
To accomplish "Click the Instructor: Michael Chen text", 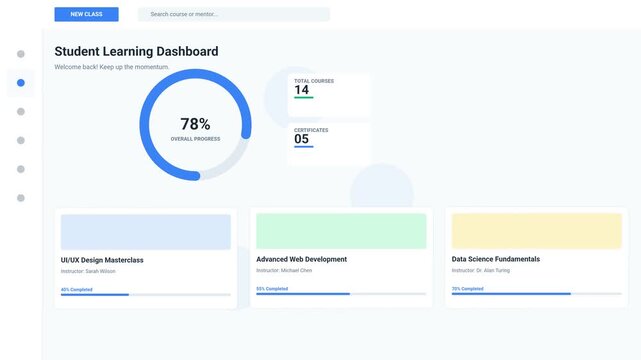I will pyautogui.click(x=284, y=271).
